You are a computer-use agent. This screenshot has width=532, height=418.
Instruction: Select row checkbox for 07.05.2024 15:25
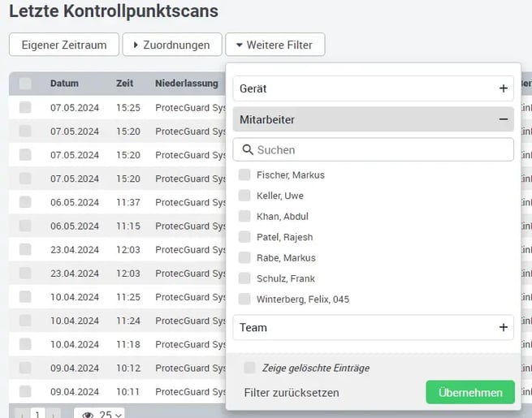coord(25,107)
